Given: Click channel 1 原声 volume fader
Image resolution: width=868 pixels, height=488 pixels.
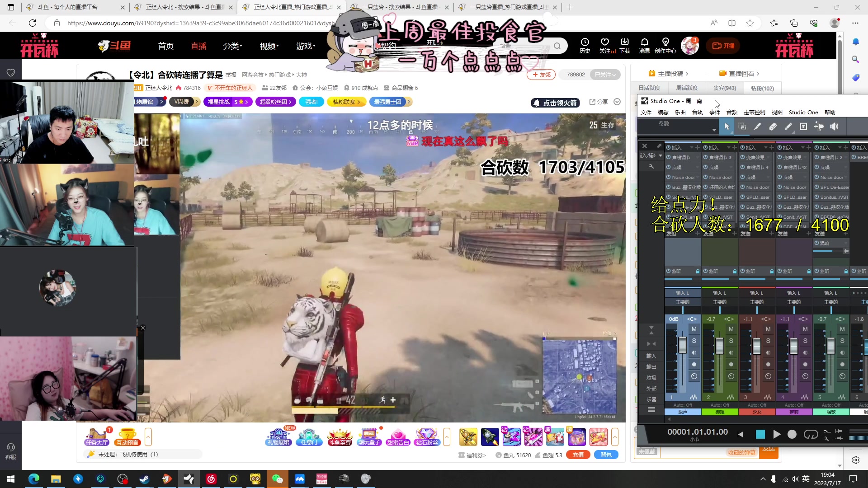Looking at the screenshot, I should point(683,346).
